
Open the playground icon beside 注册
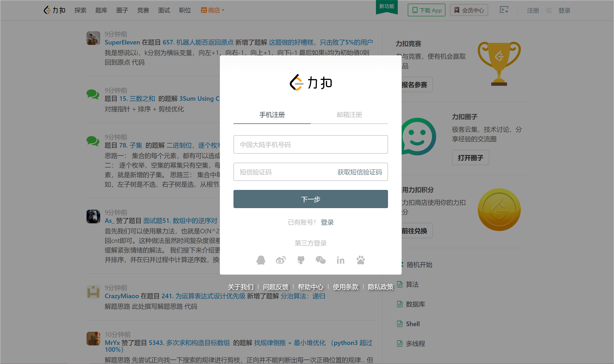point(504,10)
